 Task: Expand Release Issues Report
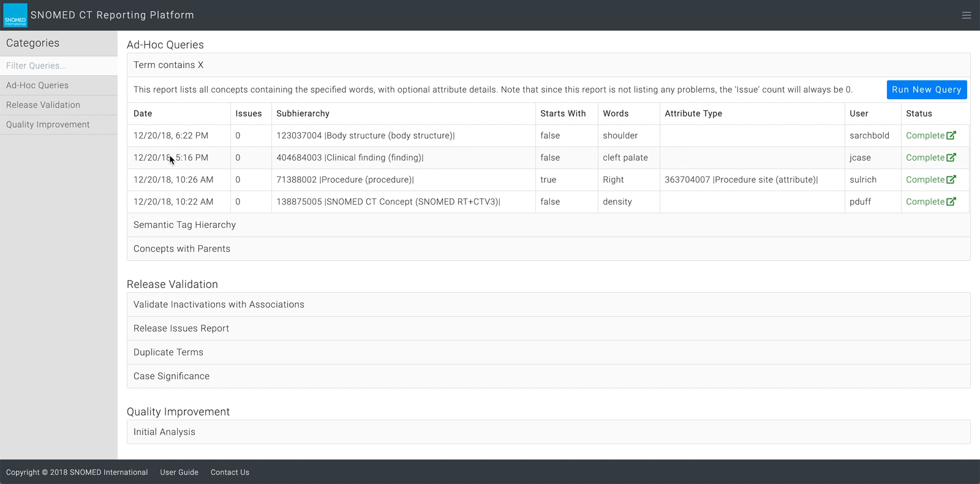click(549, 328)
